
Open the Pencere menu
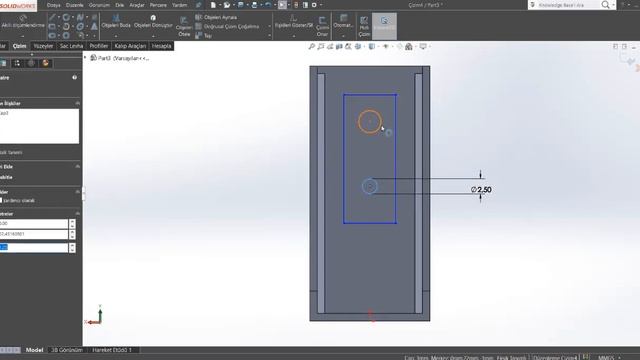click(x=158, y=5)
